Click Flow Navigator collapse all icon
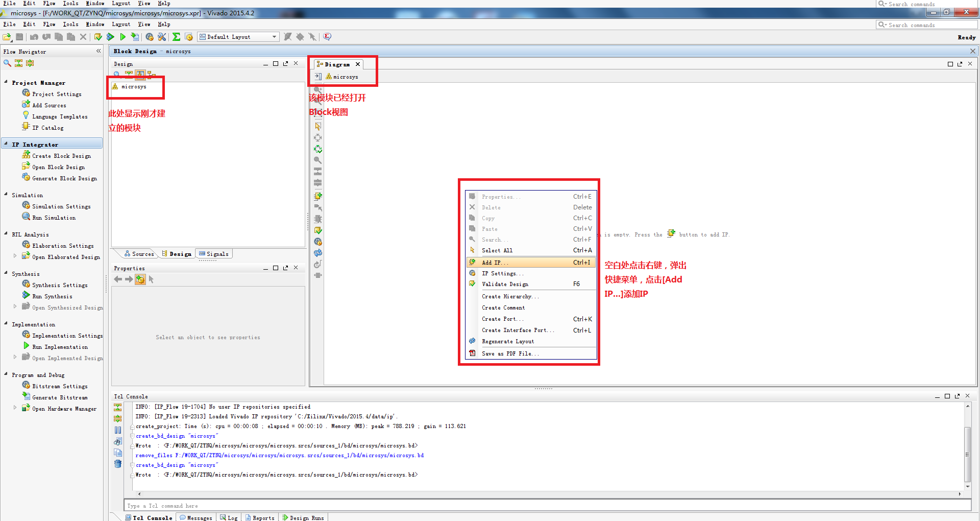The image size is (980, 521). [18, 63]
